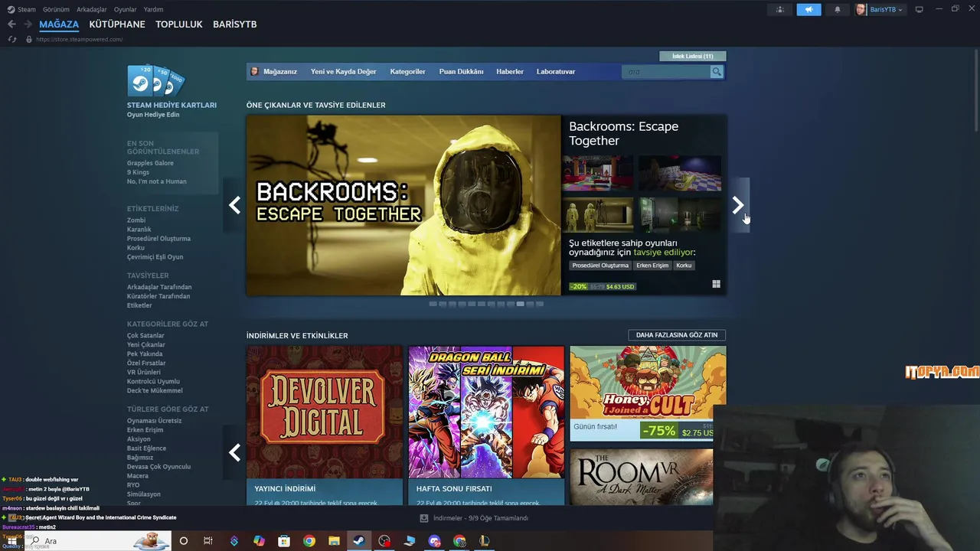Browse the Oynaması Ücretsiz genre
980x551 pixels.
154,421
